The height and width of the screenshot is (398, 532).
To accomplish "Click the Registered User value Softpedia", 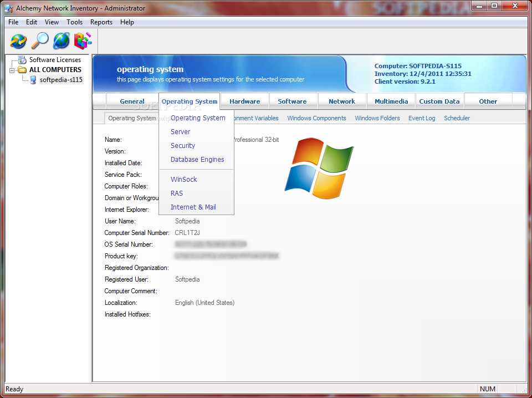I will [187, 279].
